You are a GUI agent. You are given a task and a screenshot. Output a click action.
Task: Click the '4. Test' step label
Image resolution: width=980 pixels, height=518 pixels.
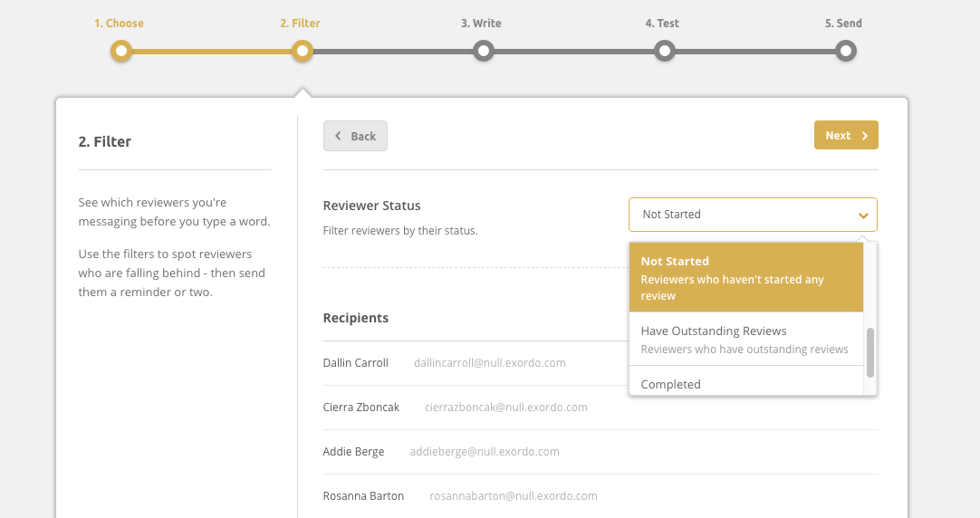tap(662, 24)
